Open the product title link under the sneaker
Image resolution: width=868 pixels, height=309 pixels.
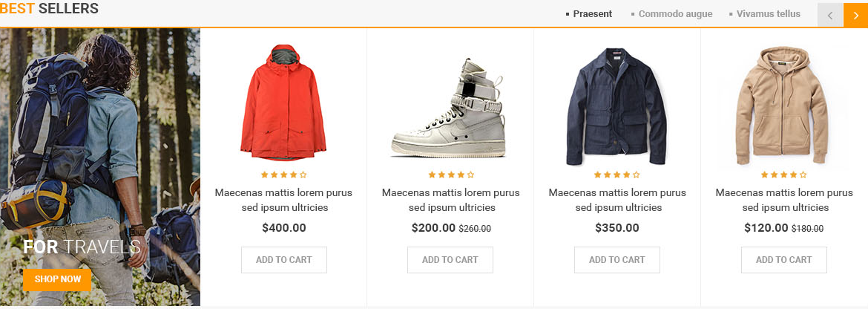coord(450,200)
